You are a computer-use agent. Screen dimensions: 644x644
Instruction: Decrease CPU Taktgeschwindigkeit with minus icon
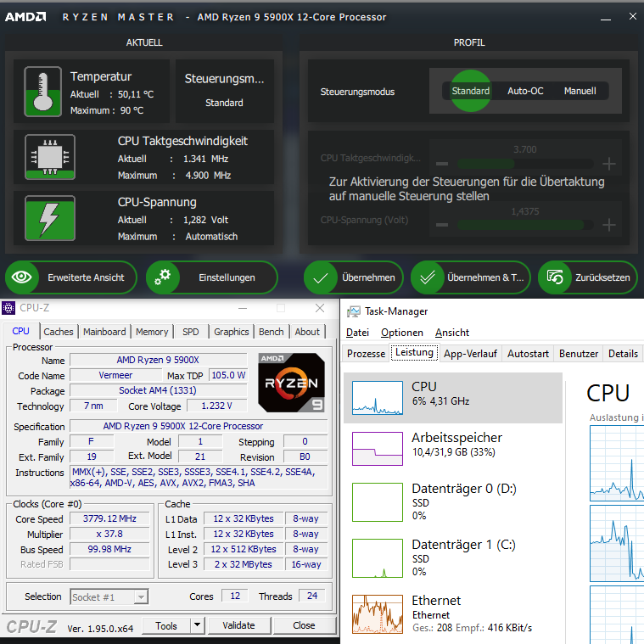pyautogui.click(x=442, y=164)
